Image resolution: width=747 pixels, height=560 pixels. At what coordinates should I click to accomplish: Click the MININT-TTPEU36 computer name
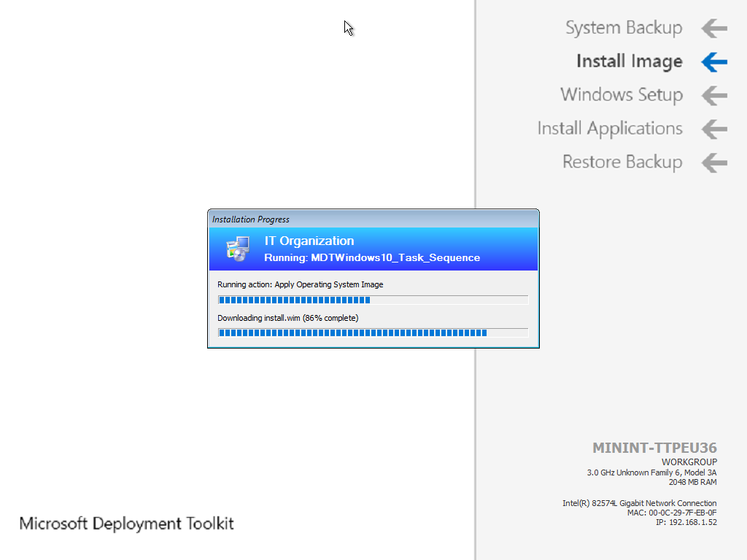click(x=654, y=448)
